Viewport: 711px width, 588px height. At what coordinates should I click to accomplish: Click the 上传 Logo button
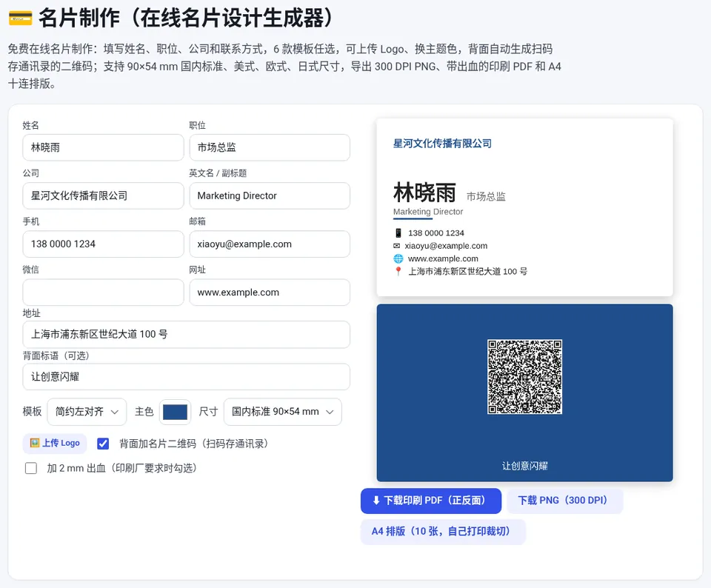click(54, 443)
